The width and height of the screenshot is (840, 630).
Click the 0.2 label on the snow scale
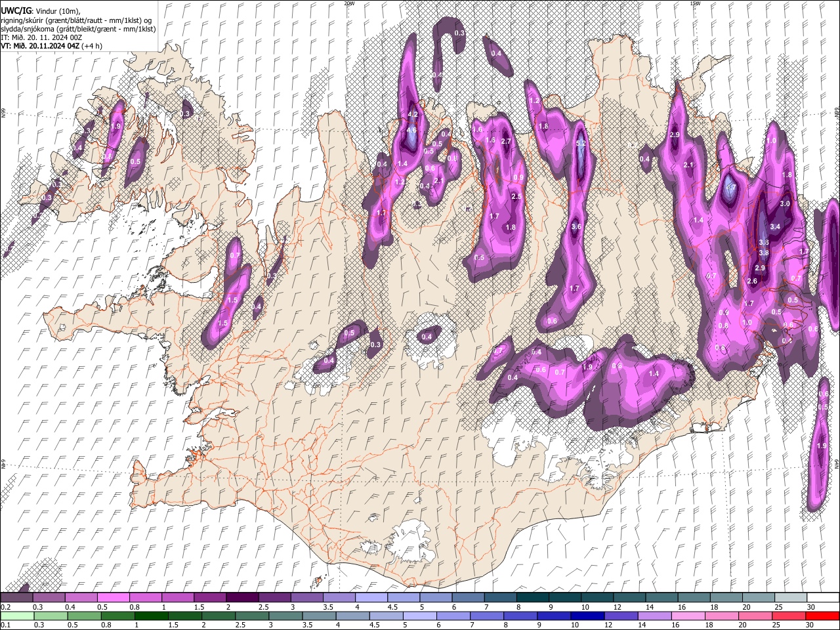[x=5, y=607]
